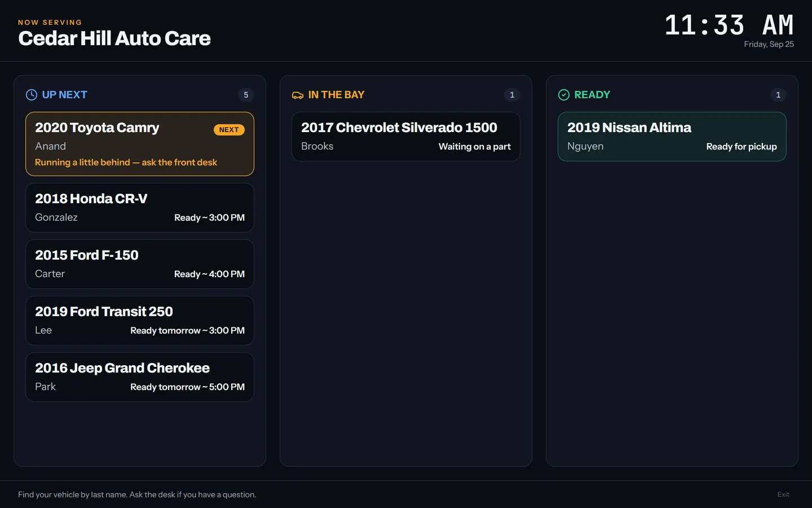Click 'Ready tomorrow ~ 3:00 PM' status

[187, 331]
